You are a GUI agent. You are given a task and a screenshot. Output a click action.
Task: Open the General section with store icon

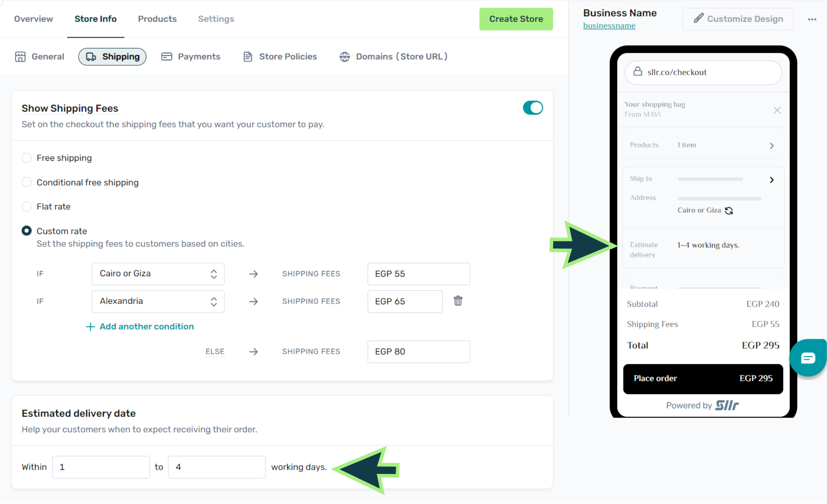(x=40, y=57)
